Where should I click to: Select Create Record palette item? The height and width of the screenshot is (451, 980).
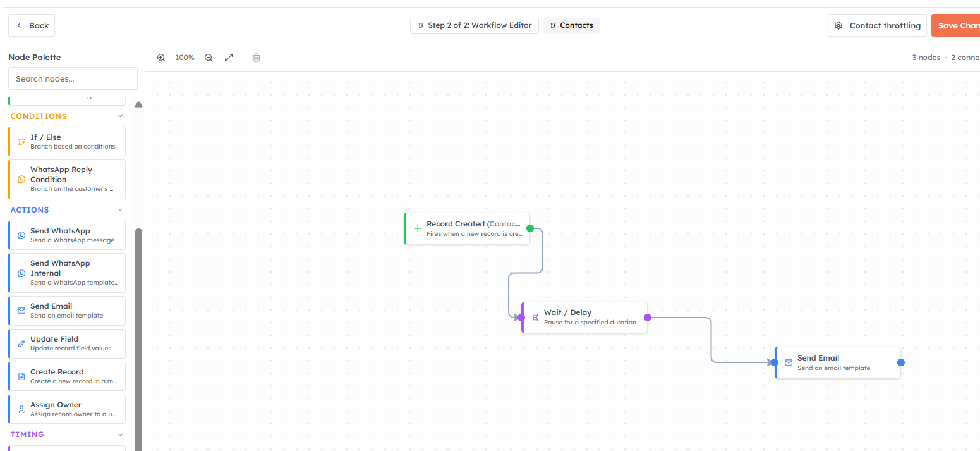pyautogui.click(x=67, y=376)
